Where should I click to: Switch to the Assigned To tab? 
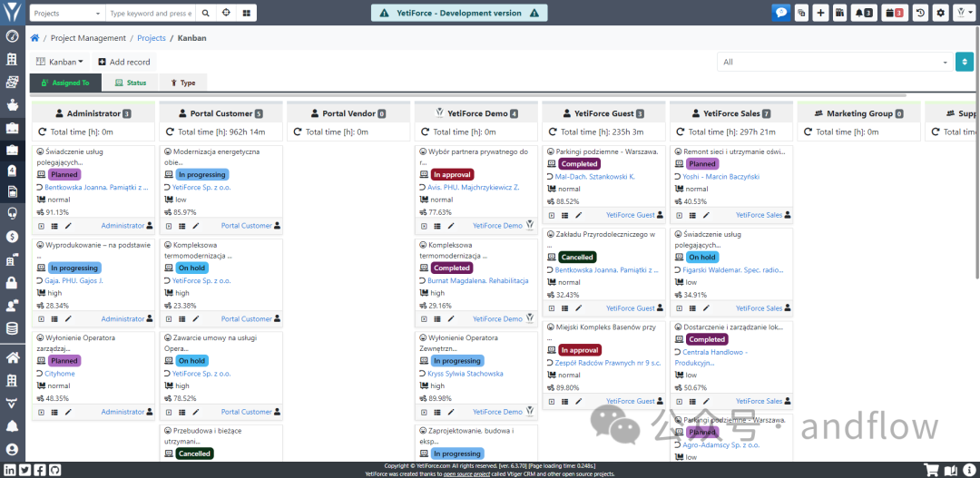click(x=65, y=83)
